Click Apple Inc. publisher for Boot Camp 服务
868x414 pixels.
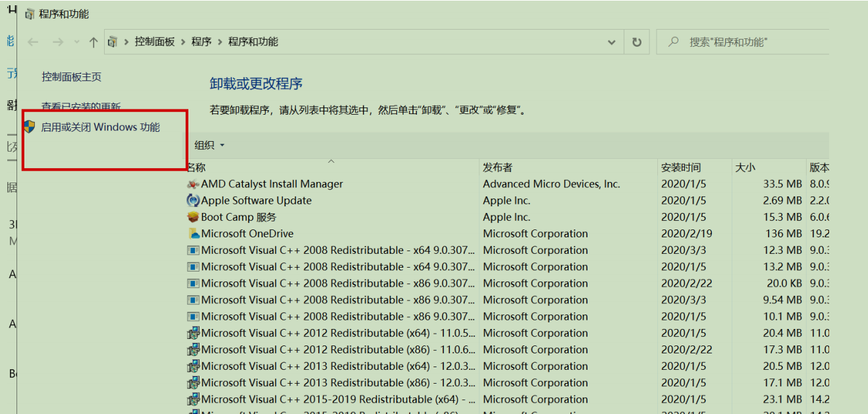tap(506, 217)
